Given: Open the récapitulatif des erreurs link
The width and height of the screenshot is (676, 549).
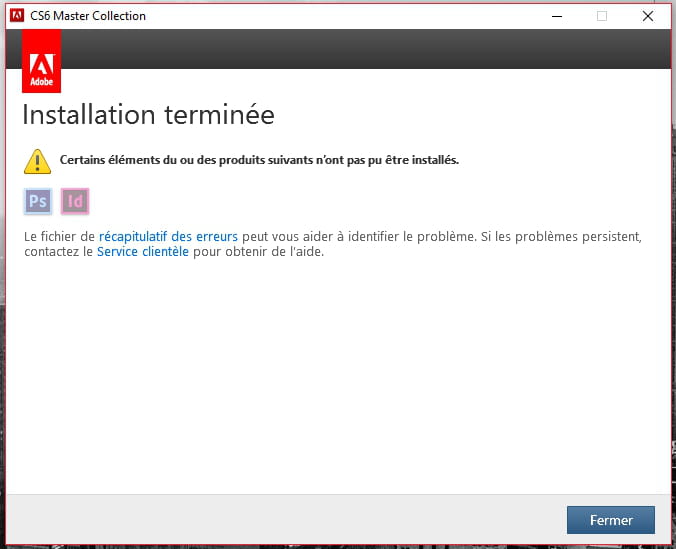Looking at the screenshot, I should [168, 236].
